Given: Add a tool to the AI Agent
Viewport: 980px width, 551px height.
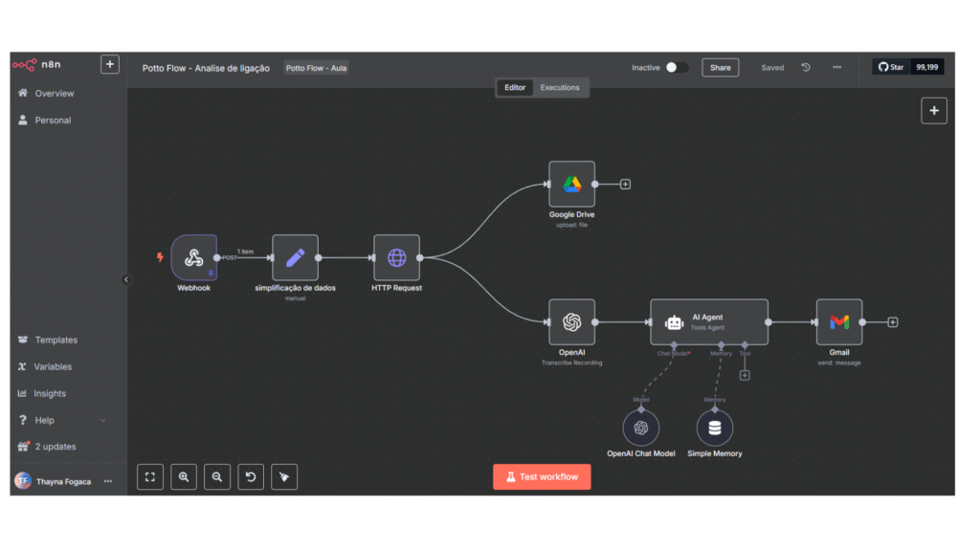Looking at the screenshot, I should coord(745,375).
